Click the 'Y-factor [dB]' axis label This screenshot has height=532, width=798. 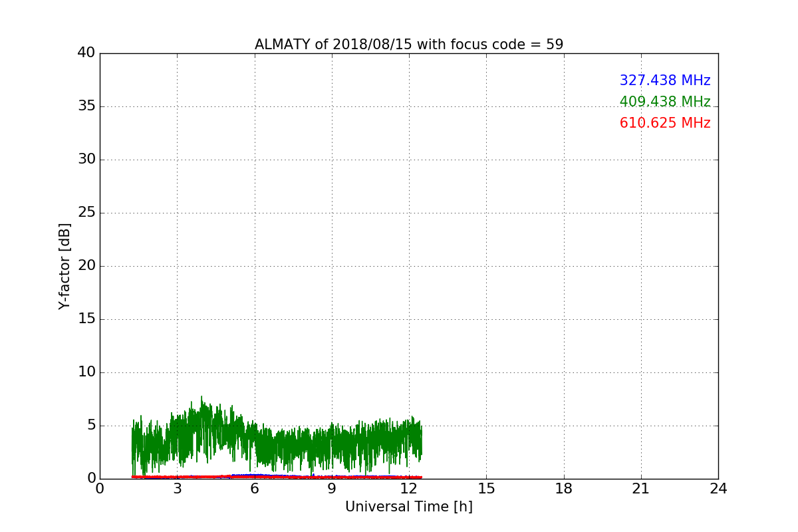65,266
